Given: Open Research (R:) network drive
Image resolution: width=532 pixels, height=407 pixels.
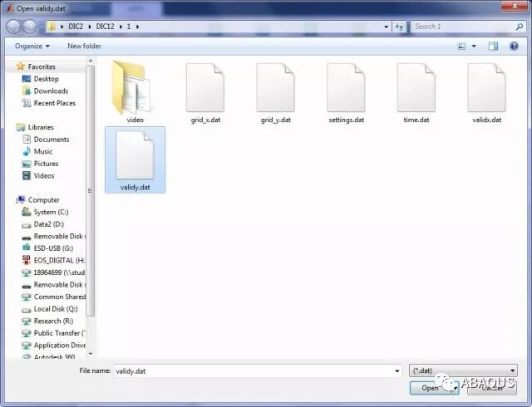Looking at the screenshot, I should coord(53,321).
